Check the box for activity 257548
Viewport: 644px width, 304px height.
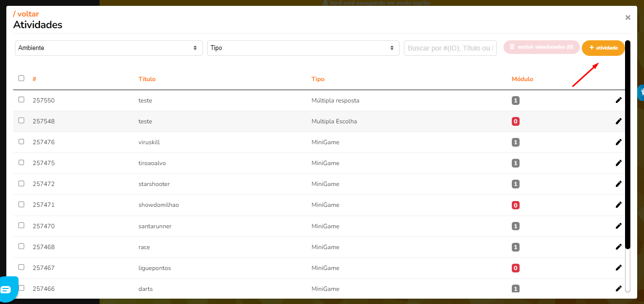[x=21, y=120]
